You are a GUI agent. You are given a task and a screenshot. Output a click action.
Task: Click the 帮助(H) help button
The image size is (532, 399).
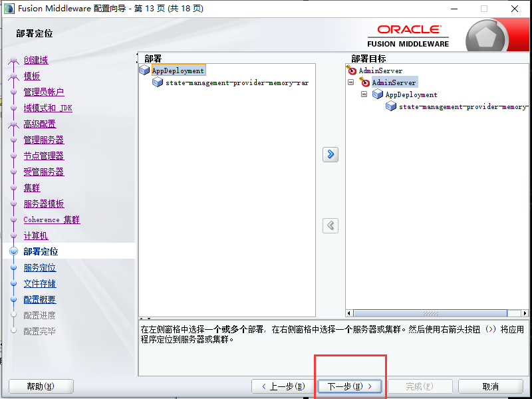point(41,386)
